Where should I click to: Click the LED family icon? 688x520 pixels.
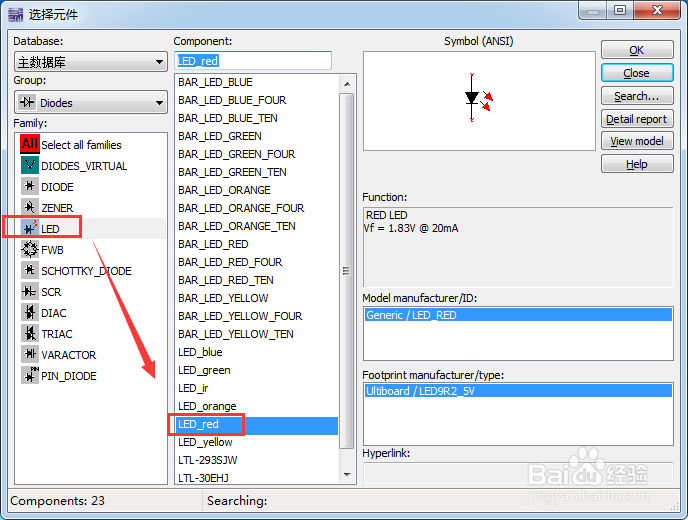tap(30, 228)
